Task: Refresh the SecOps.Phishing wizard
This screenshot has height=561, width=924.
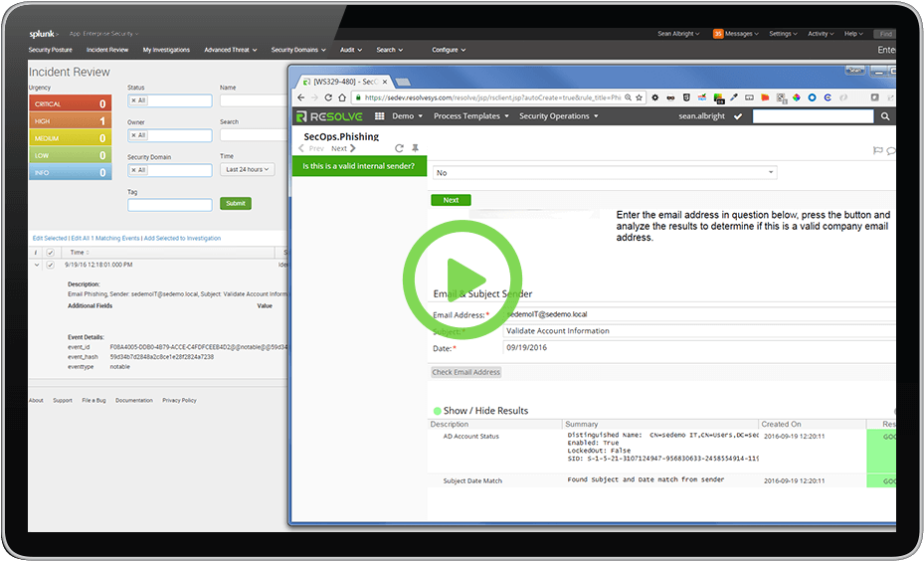Action: coord(399,148)
